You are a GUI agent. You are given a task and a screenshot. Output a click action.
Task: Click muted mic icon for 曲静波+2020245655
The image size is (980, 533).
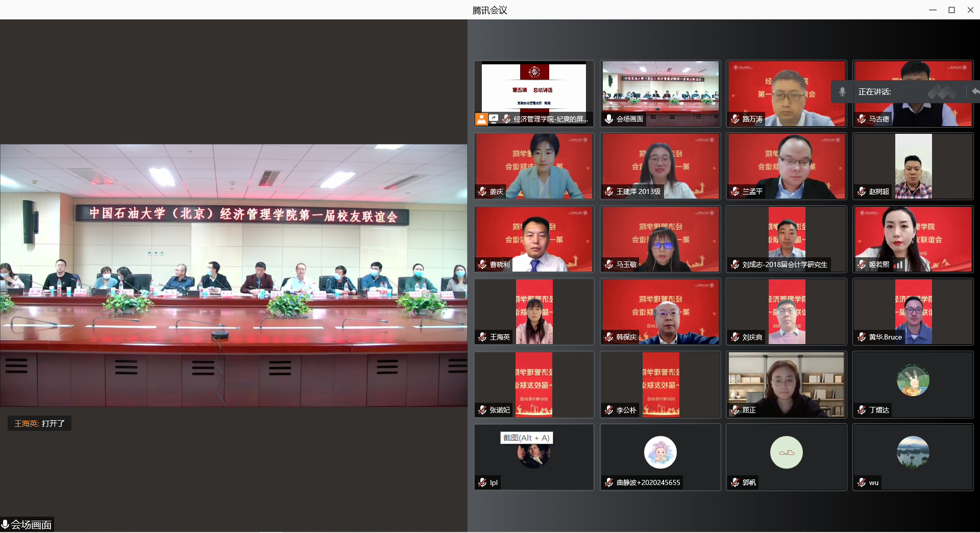click(x=608, y=482)
